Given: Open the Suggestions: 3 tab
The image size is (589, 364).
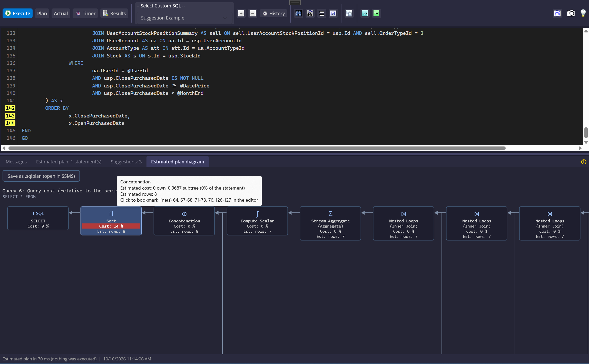Looking at the screenshot, I should 126,162.
